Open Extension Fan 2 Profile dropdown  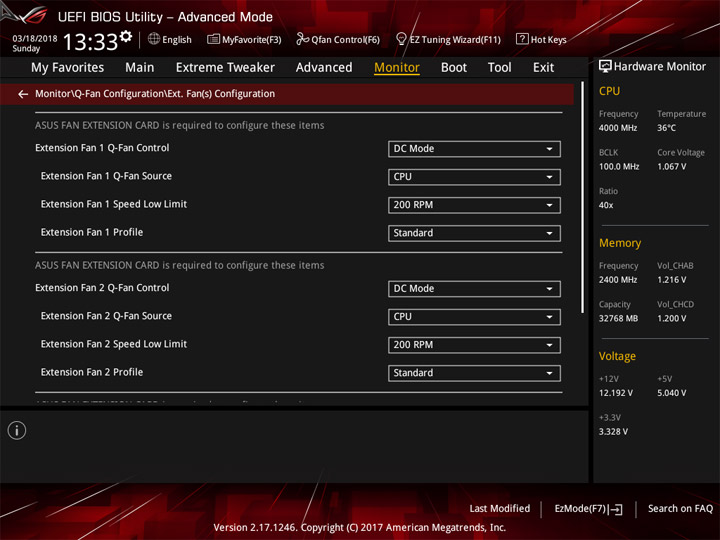(474, 373)
